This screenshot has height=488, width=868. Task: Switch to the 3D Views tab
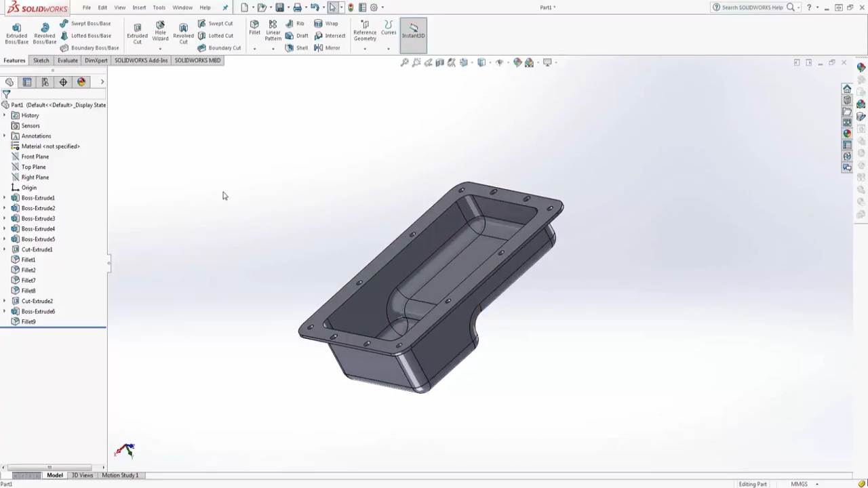tap(82, 475)
